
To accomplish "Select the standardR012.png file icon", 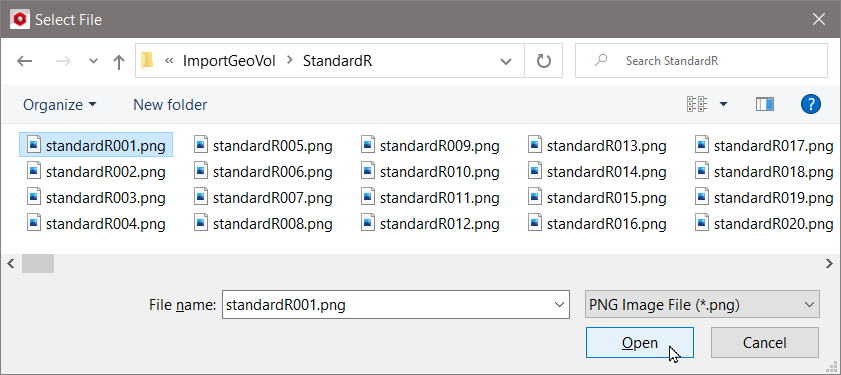I will click(368, 223).
